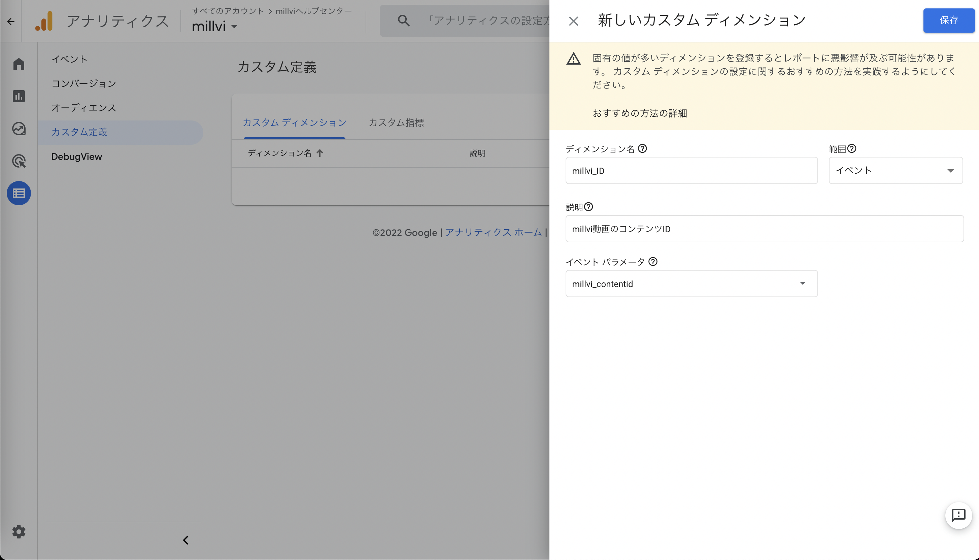Open the おすすめの方法の詳細 link

click(639, 113)
